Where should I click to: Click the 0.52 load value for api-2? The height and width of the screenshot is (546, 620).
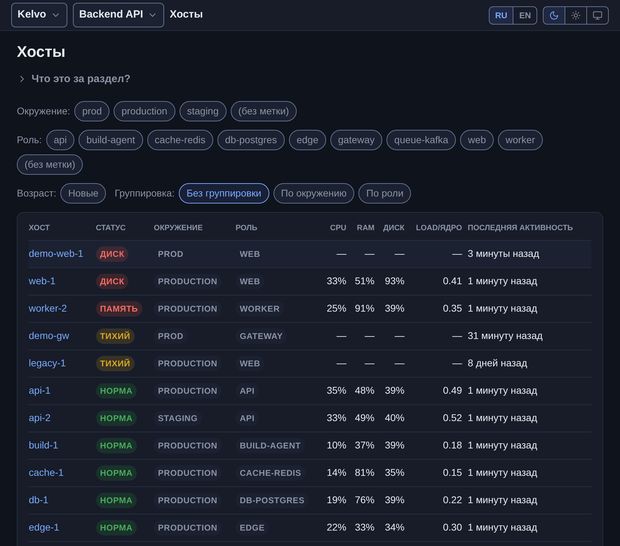(x=452, y=418)
